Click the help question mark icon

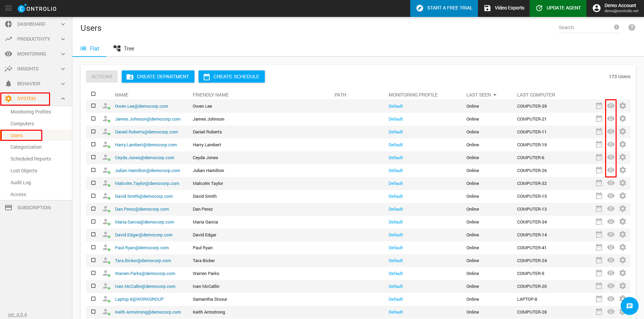631,27
